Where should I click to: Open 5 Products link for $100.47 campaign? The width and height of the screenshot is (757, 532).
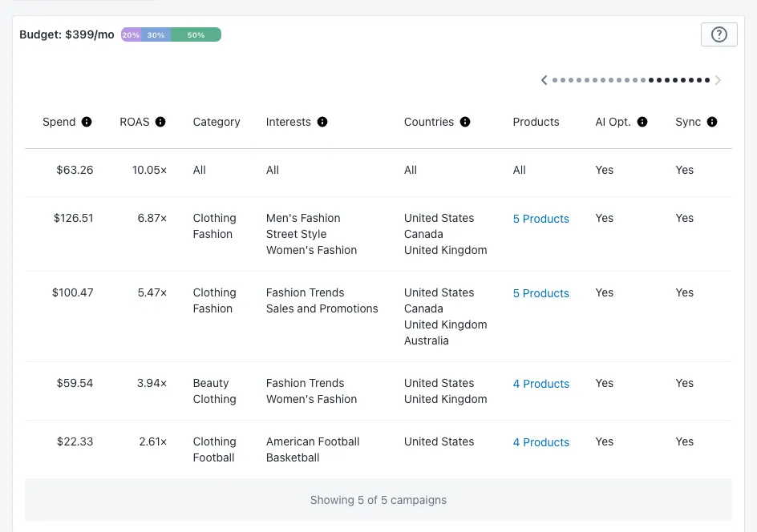coord(540,293)
